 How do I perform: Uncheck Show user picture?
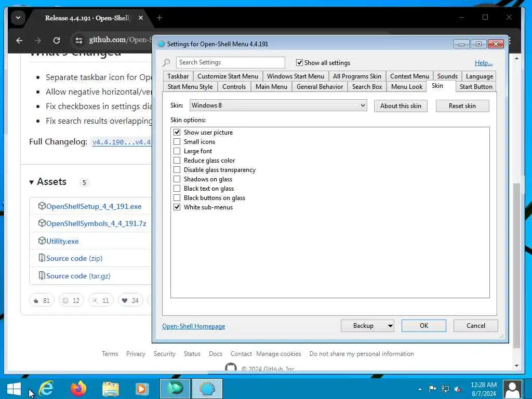coord(177,132)
